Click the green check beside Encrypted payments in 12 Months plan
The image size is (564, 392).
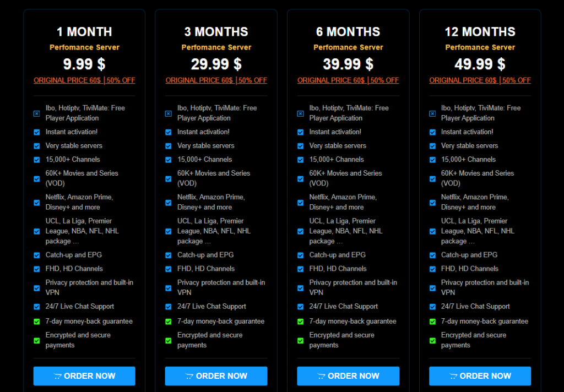(432, 340)
